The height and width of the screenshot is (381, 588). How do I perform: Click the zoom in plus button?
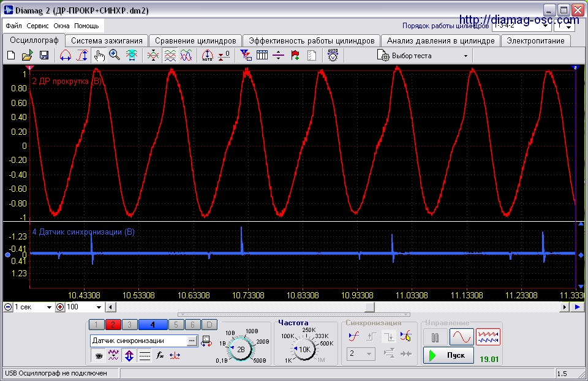pos(60,307)
